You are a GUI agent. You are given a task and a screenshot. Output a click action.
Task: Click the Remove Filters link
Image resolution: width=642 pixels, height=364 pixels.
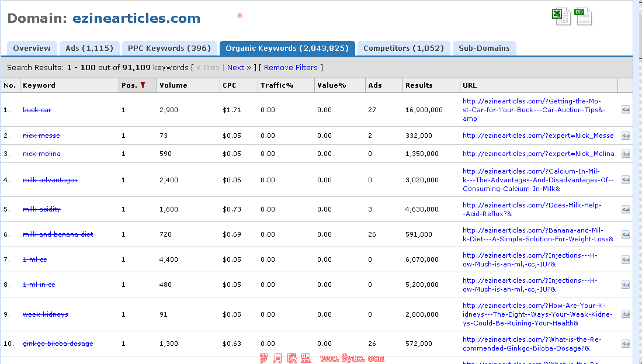[290, 68]
